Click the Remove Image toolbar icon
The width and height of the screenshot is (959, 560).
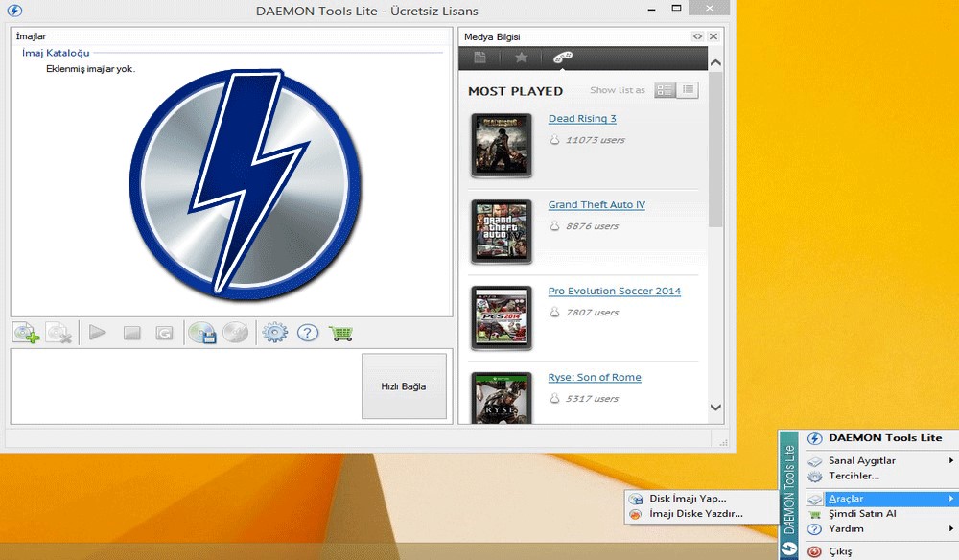point(59,333)
